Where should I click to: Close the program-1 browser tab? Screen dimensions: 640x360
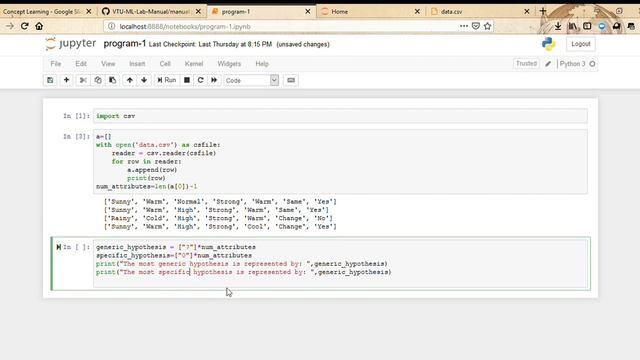308,11
